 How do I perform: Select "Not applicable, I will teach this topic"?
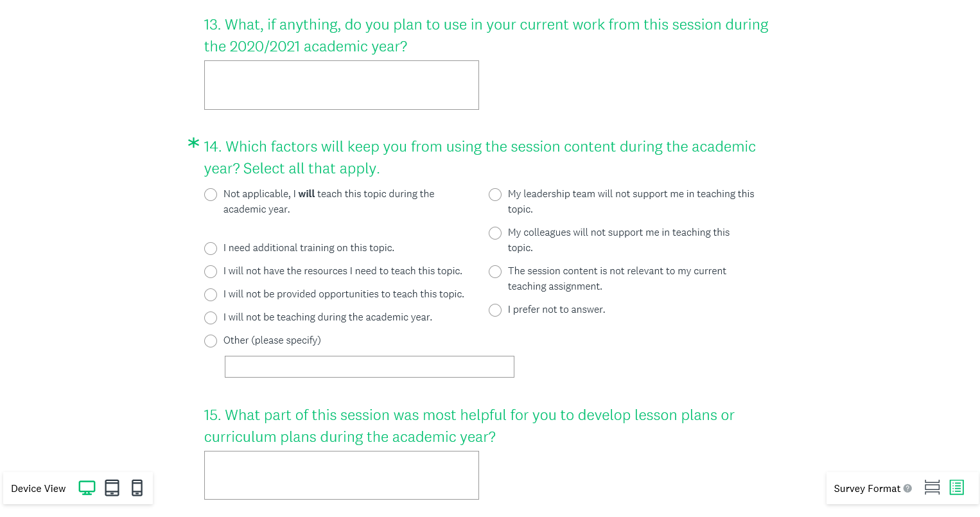pyautogui.click(x=211, y=195)
